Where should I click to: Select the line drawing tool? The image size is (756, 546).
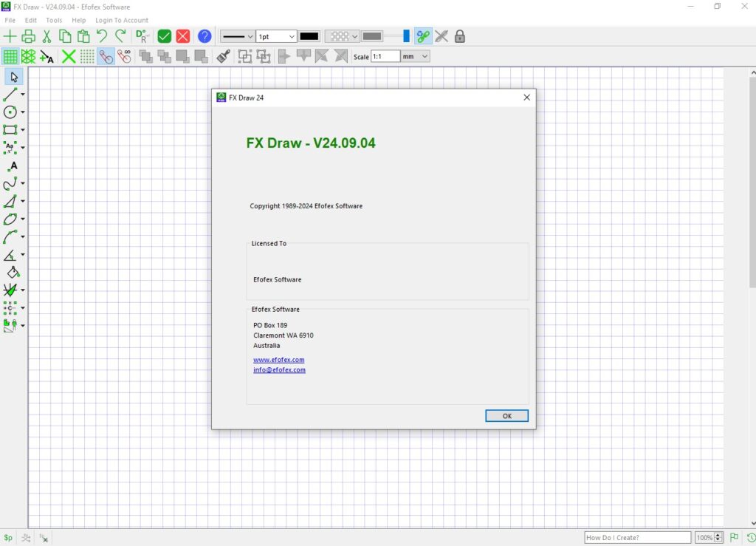tap(11, 94)
